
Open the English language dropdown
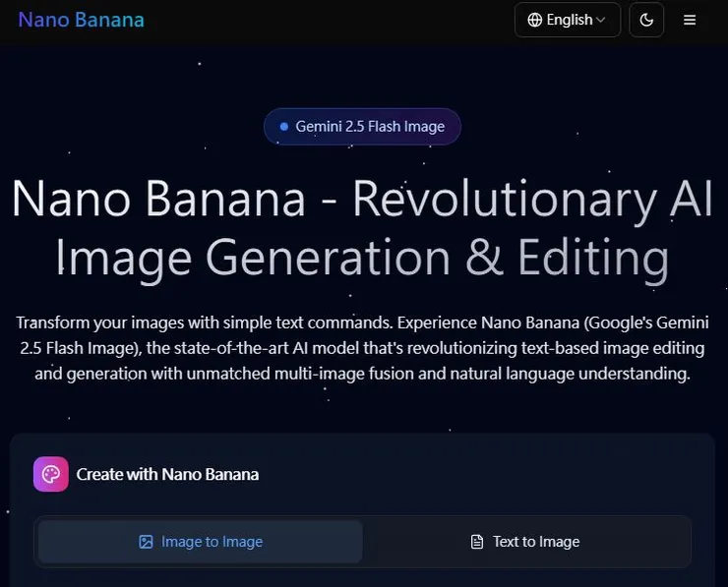(568, 20)
